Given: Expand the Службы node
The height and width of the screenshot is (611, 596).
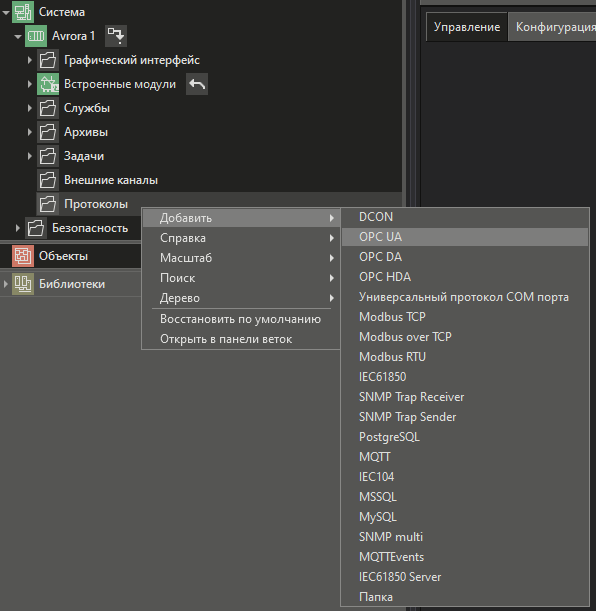Looking at the screenshot, I should [x=30, y=108].
